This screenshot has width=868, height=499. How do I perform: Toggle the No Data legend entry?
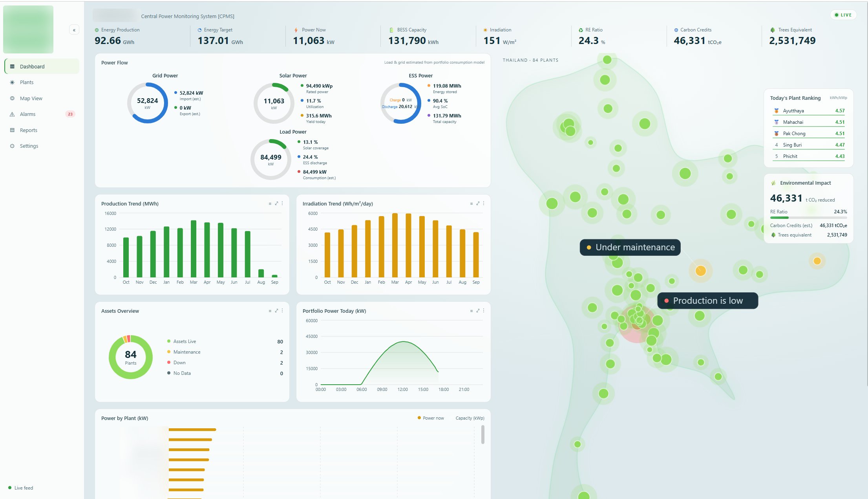(x=225, y=373)
